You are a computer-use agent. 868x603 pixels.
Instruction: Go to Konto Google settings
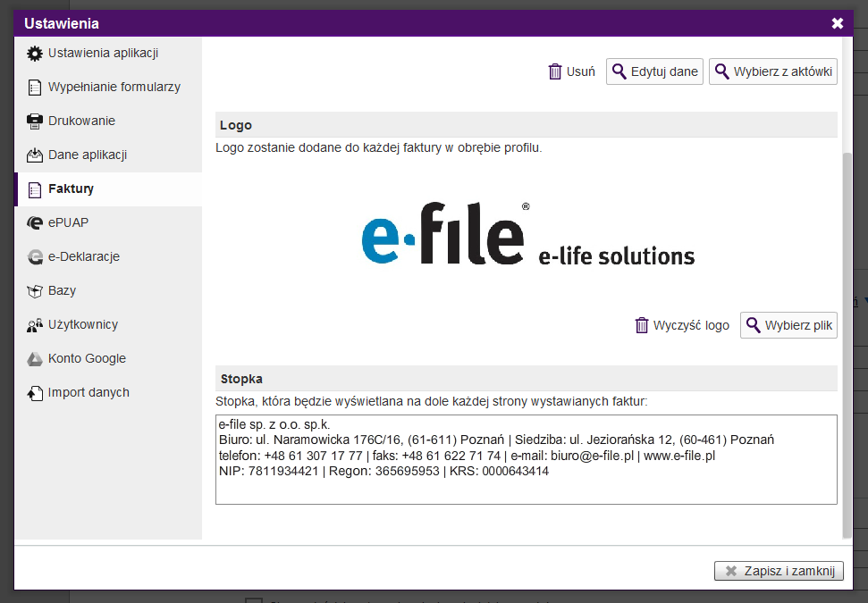click(108, 358)
